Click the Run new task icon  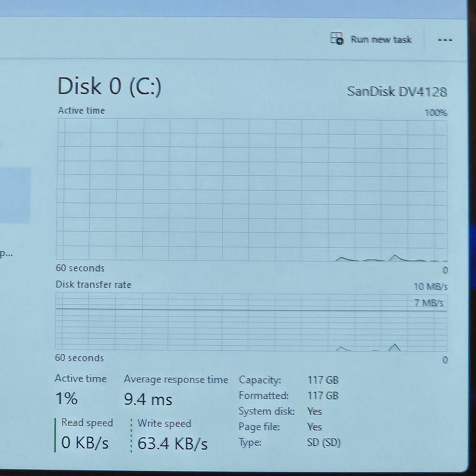point(337,39)
